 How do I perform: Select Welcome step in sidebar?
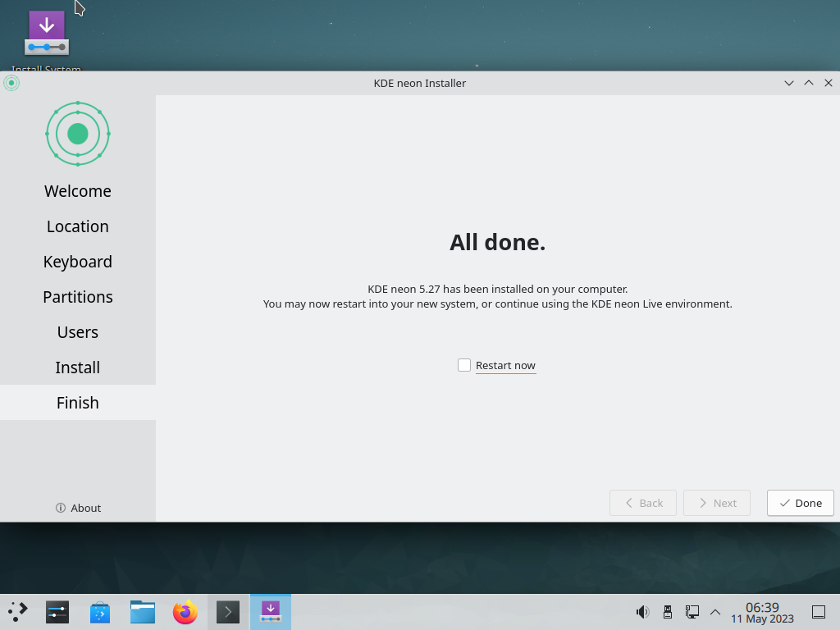point(78,190)
